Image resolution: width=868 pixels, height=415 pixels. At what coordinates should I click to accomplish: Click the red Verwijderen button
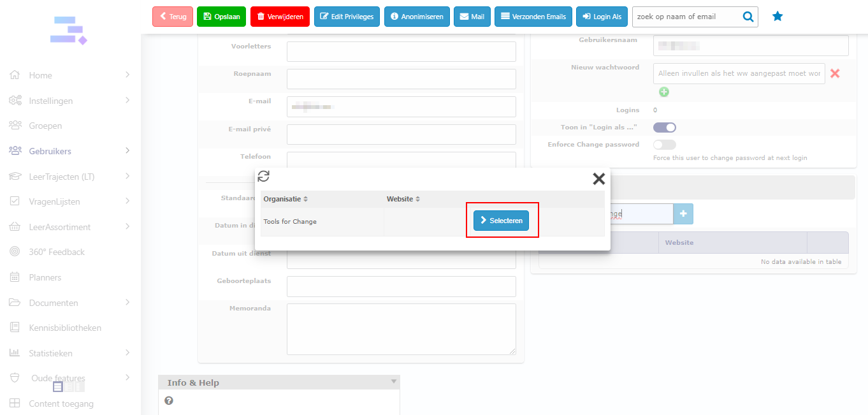tap(280, 17)
